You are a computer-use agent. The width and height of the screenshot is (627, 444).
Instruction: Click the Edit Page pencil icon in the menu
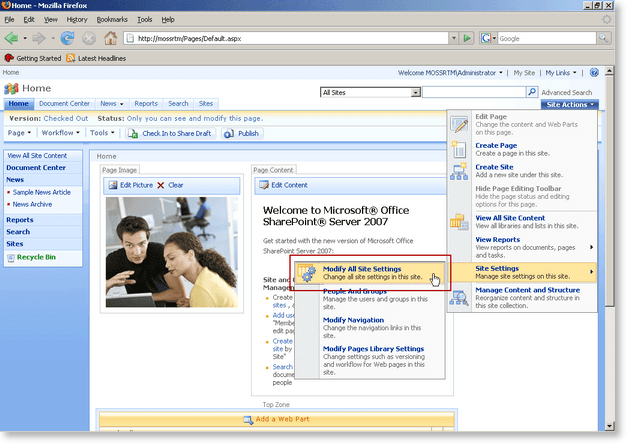tap(459, 124)
